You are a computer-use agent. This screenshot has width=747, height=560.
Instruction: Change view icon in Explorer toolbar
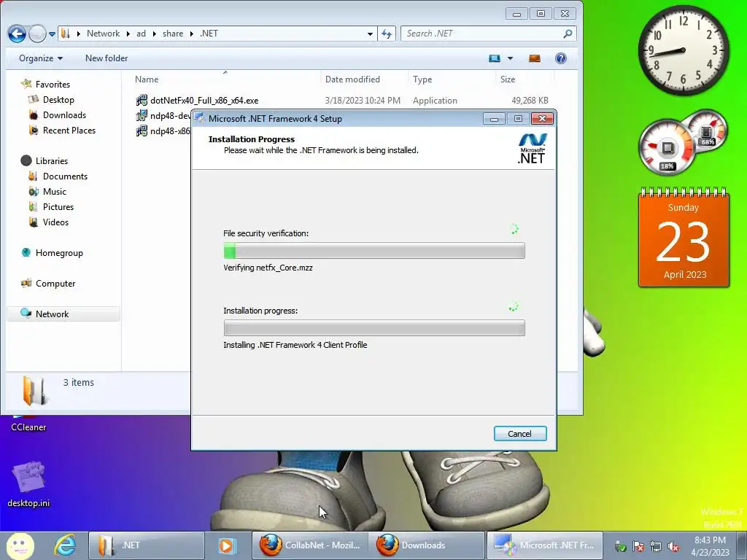pyautogui.click(x=495, y=58)
